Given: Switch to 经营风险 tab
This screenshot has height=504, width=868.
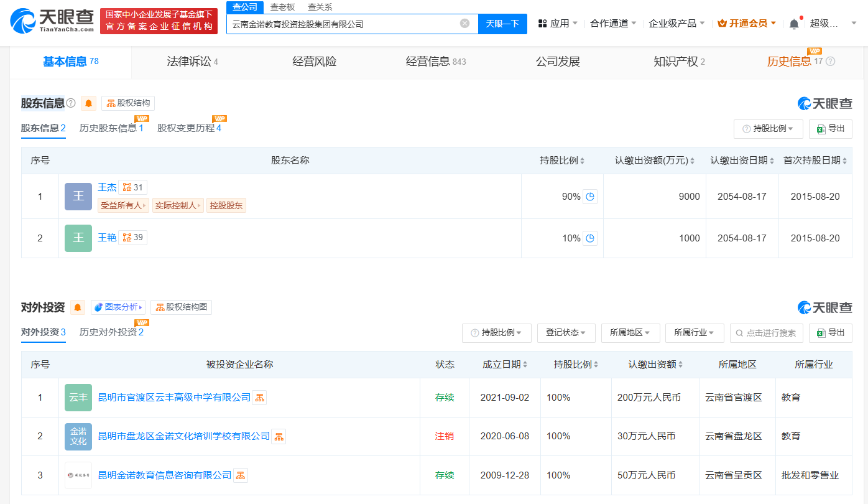Looking at the screenshot, I should 315,62.
